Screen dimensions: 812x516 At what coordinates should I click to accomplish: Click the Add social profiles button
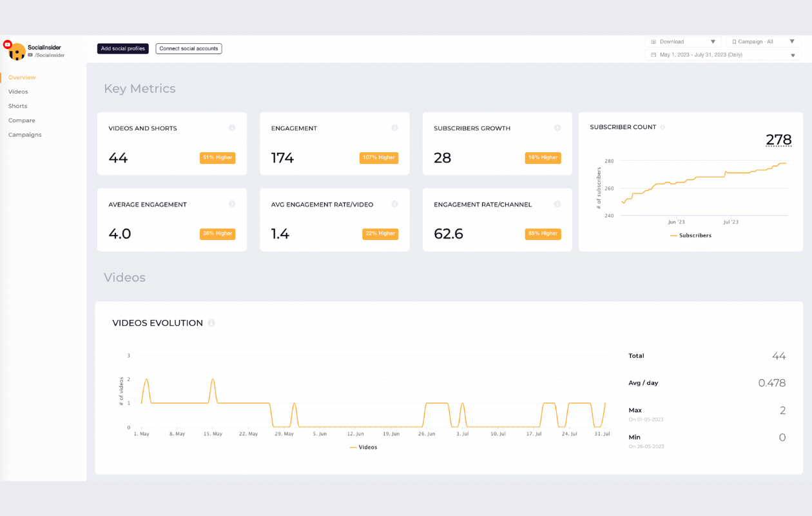[123, 48]
